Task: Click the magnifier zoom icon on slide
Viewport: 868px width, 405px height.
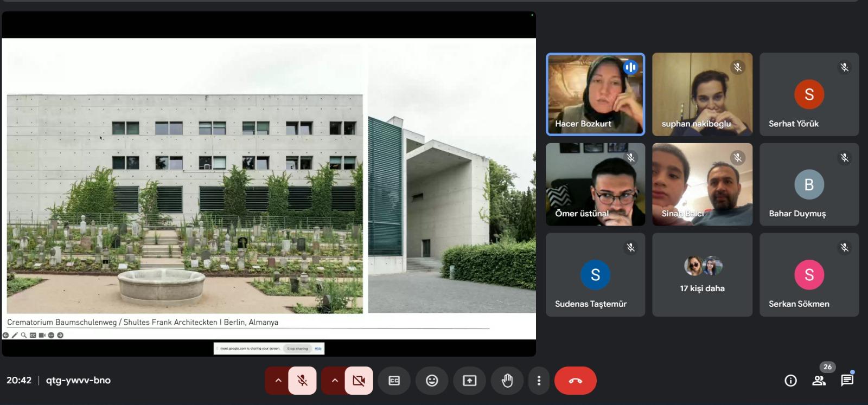Action: coord(24,335)
